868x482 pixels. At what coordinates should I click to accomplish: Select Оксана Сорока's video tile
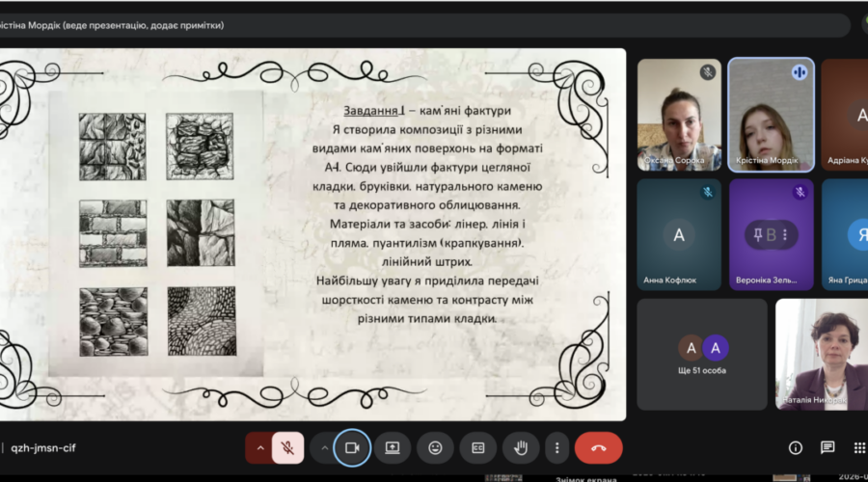coord(679,115)
